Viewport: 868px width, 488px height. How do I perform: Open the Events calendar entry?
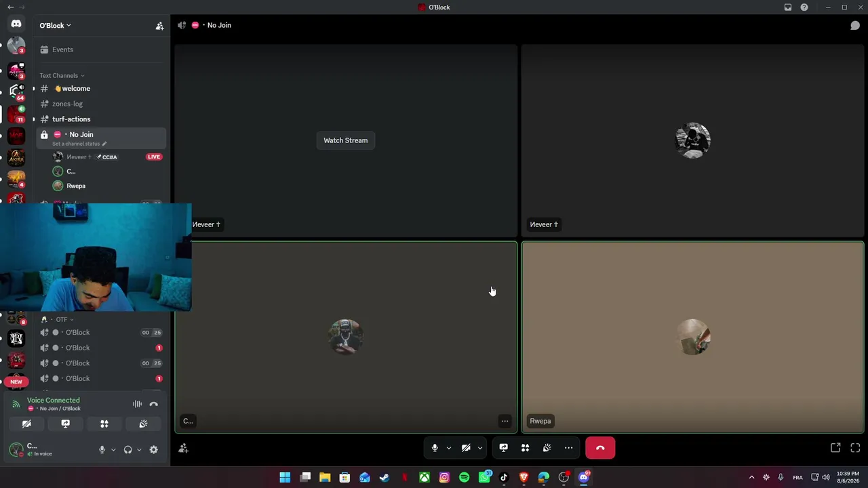click(102, 49)
